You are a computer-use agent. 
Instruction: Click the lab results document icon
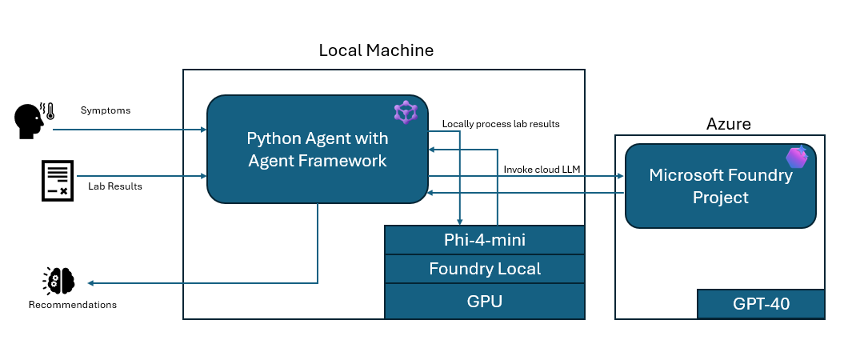point(56,179)
